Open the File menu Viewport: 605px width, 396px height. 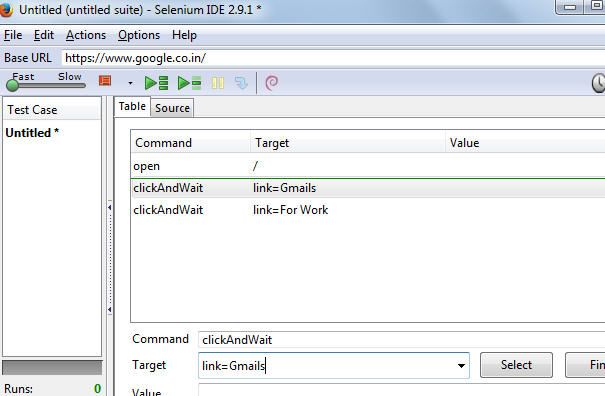13,35
